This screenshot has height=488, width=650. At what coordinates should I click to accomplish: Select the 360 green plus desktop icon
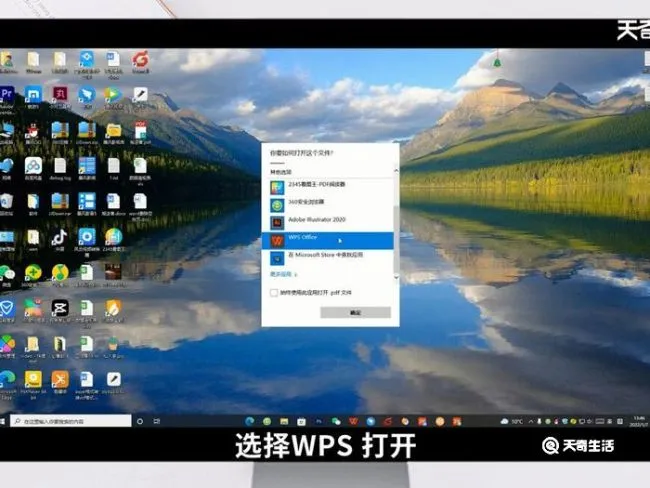33,272
